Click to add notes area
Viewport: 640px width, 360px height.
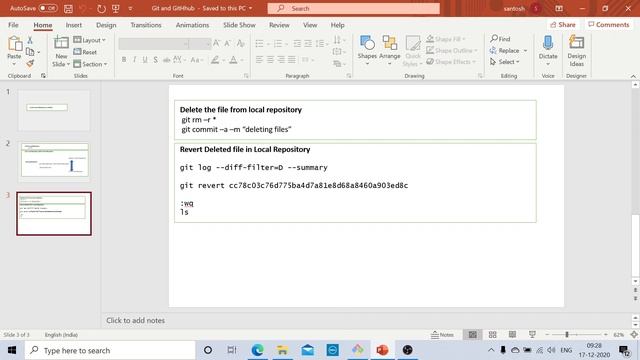coord(136,320)
